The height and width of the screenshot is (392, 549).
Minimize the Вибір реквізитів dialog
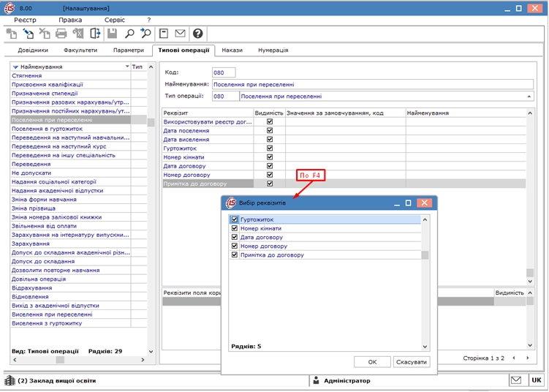[x=397, y=203]
